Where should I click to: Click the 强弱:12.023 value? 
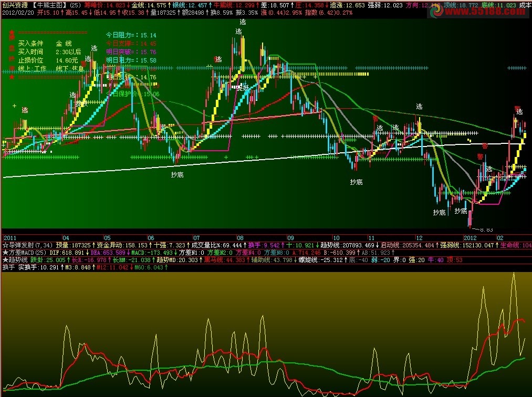point(385,5)
